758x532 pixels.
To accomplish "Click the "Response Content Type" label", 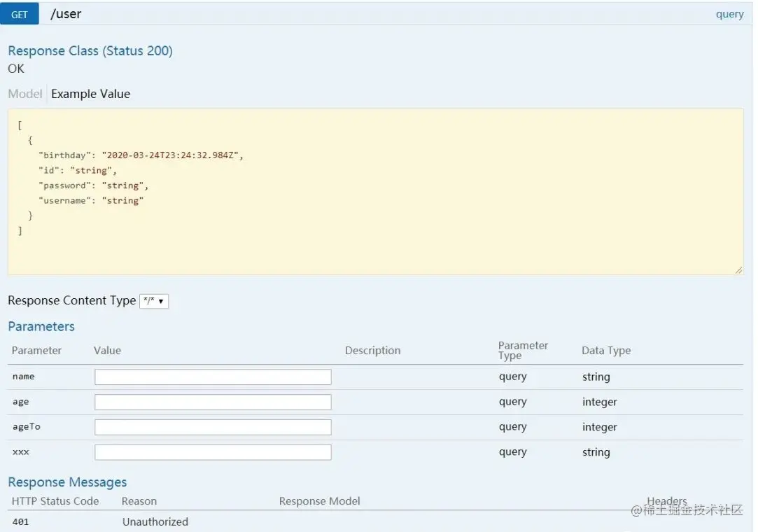I will click(72, 300).
